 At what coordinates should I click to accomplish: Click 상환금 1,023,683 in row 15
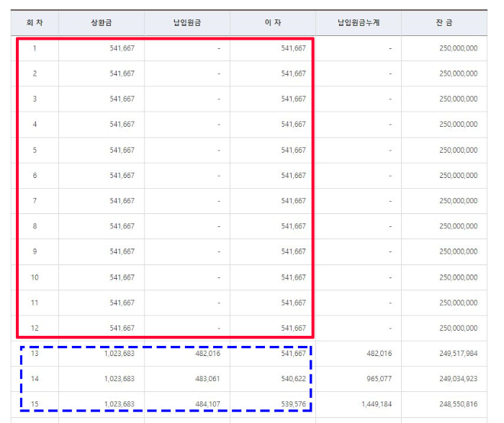click(x=120, y=404)
